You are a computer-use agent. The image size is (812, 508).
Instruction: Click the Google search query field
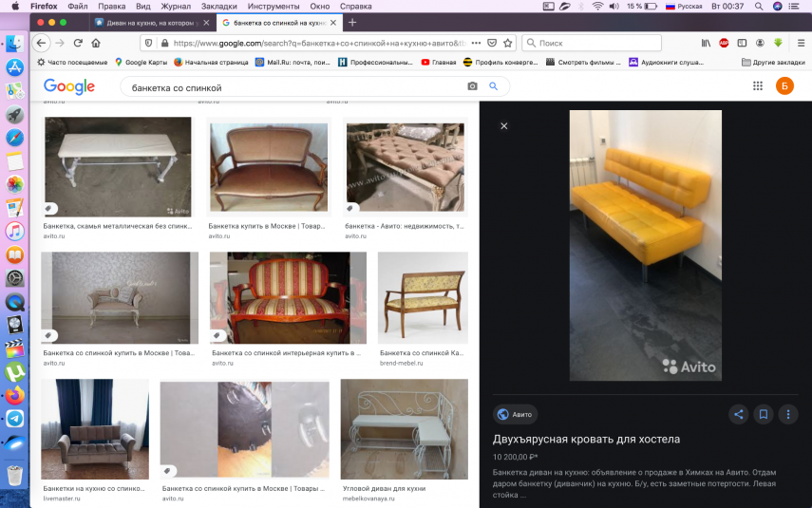click(x=295, y=87)
